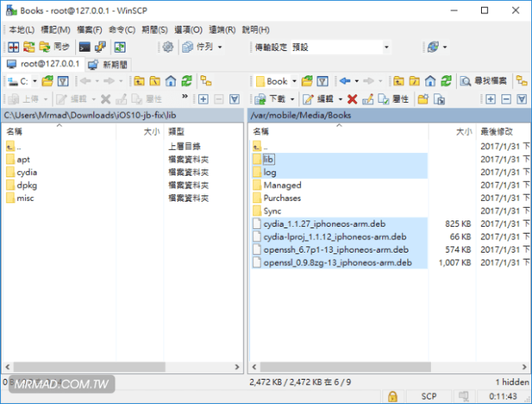The width and height of the screenshot is (532, 404).
Task: Go back in remote panel
Action: click(x=345, y=82)
